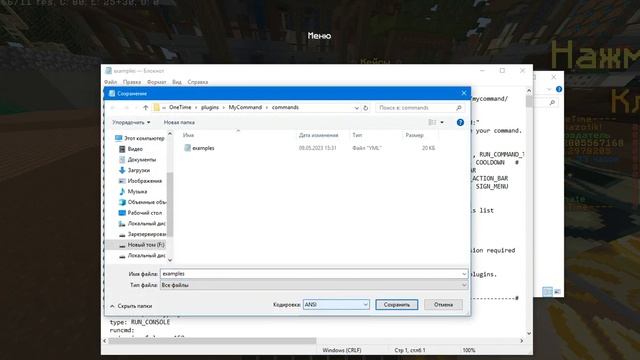Click the up-one-level arrow in the Save dialog
The width and height of the screenshot is (640, 360).
click(x=145, y=108)
